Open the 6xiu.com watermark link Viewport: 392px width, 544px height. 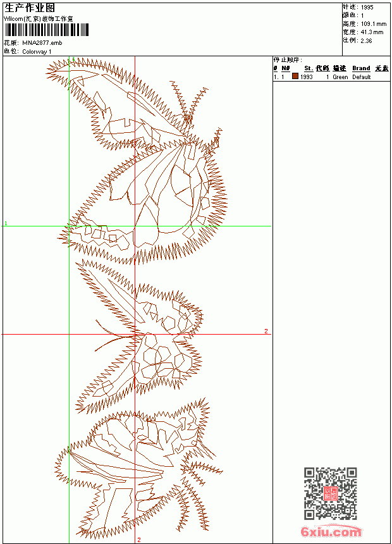331,531
